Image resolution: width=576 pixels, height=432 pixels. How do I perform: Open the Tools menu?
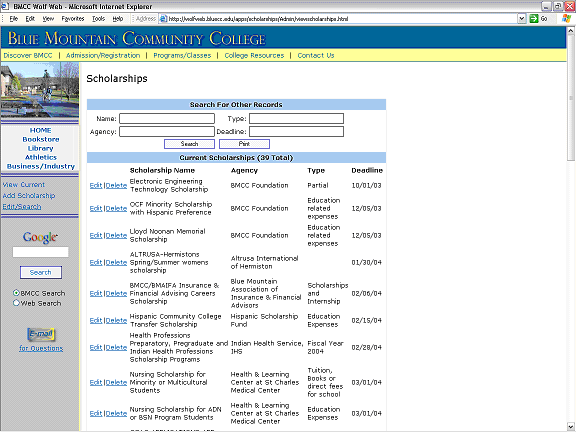click(x=98, y=18)
